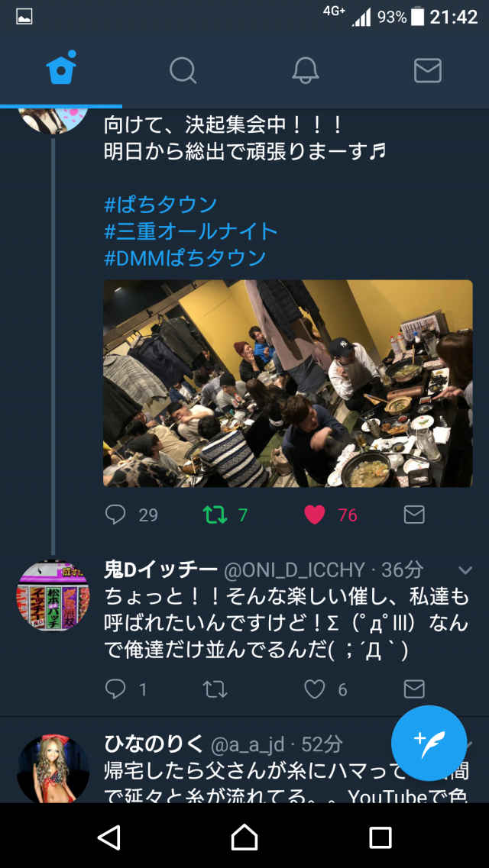The image size is (489, 868).
Task: Tap the Android back navigation button
Action: (109, 837)
